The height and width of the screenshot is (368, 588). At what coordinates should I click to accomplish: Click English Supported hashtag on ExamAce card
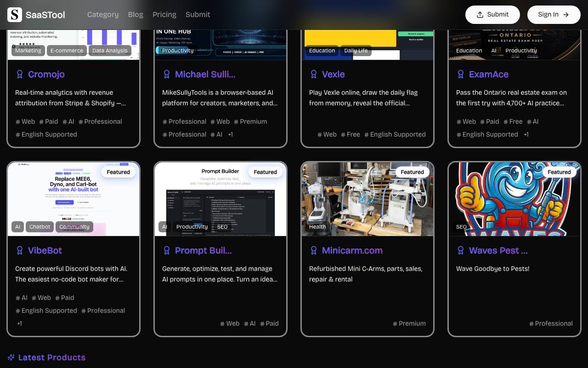tap(487, 134)
